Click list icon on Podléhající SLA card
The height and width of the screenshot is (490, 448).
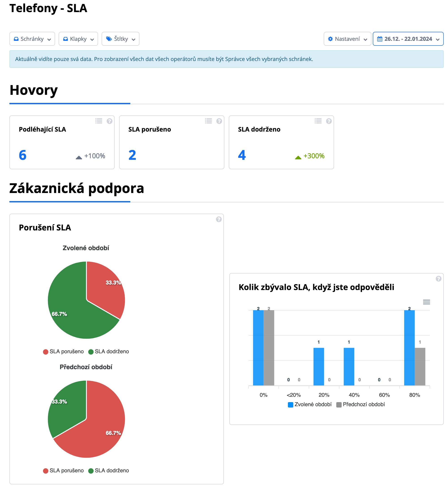[99, 121]
